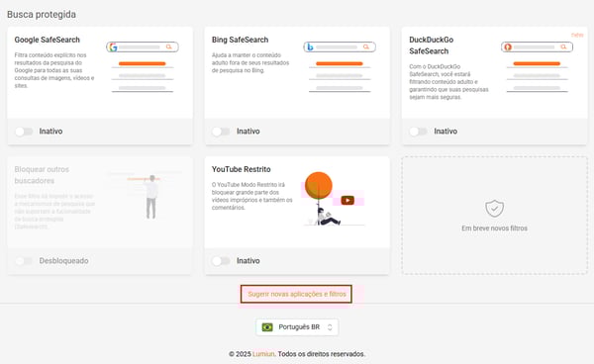Click the shield checkmark icon
594x364 pixels.
tap(494, 209)
